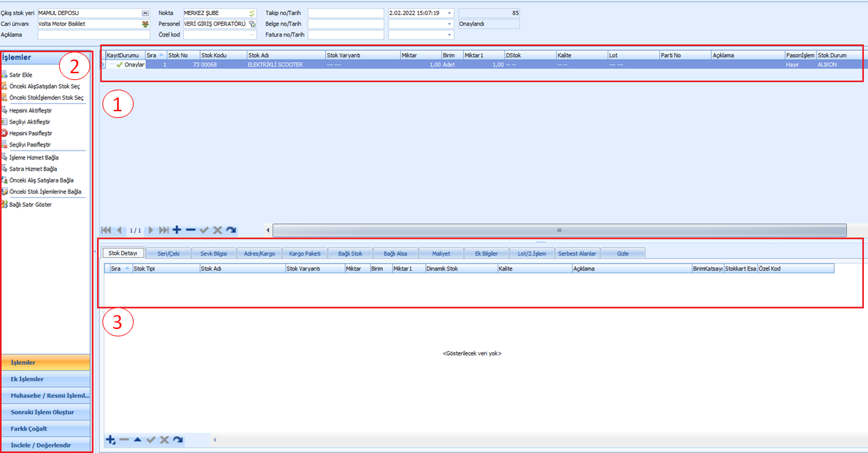Screen dimensions: 868x453
Task: Click the ellipsis button in Özel kod field
Action: [252, 35]
